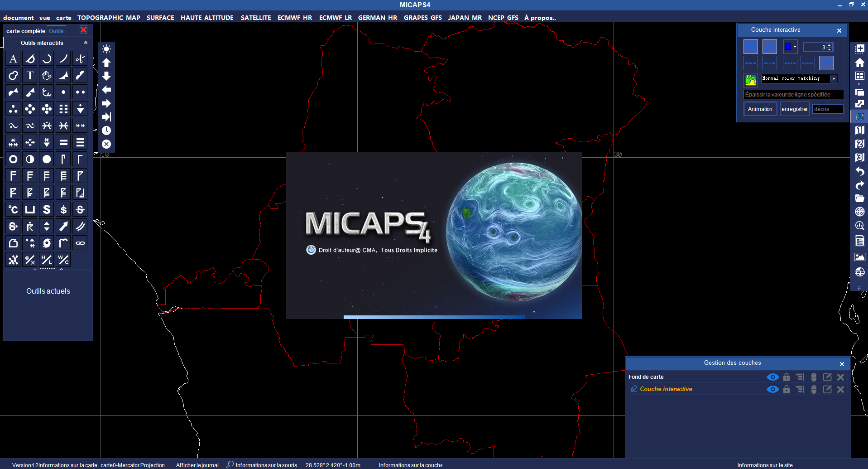Viewport: 868px width, 469px height.
Task: Pan the map left with left arrow
Action: [x=106, y=90]
